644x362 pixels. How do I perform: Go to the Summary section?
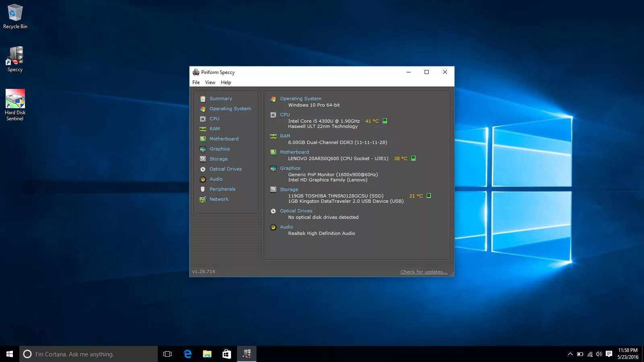pos(221,99)
